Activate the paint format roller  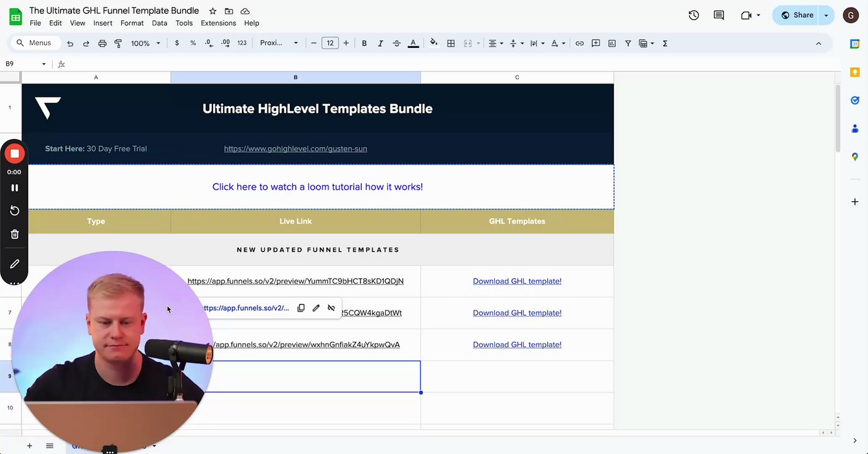(118, 44)
